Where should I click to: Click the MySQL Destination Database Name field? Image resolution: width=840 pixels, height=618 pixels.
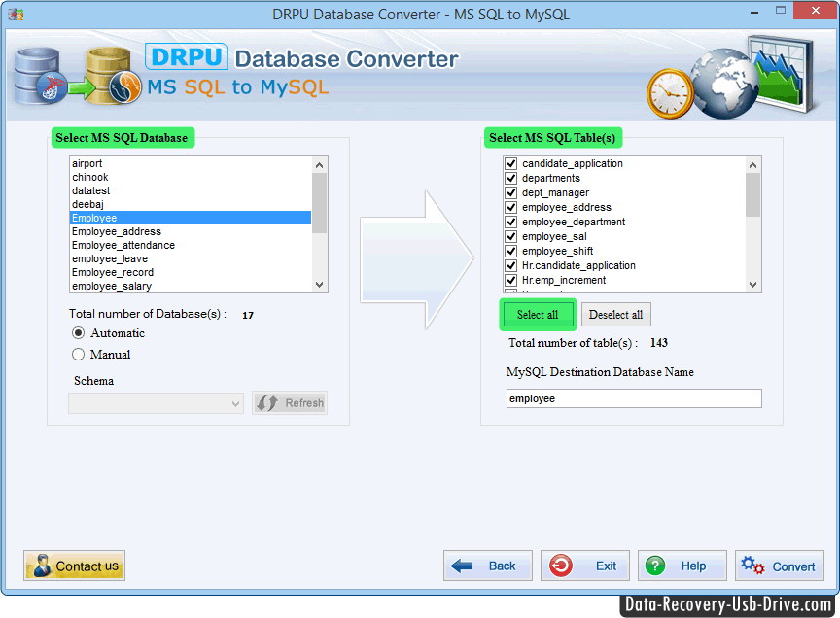[634, 398]
